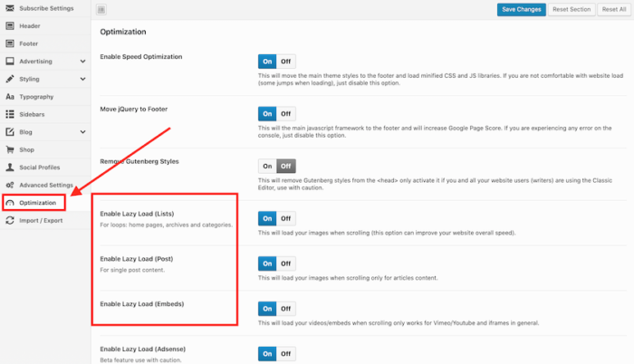Viewport: 634px width, 364px height.
Task: Click the Import / Export refresh icon
Action: pos(10,220)
